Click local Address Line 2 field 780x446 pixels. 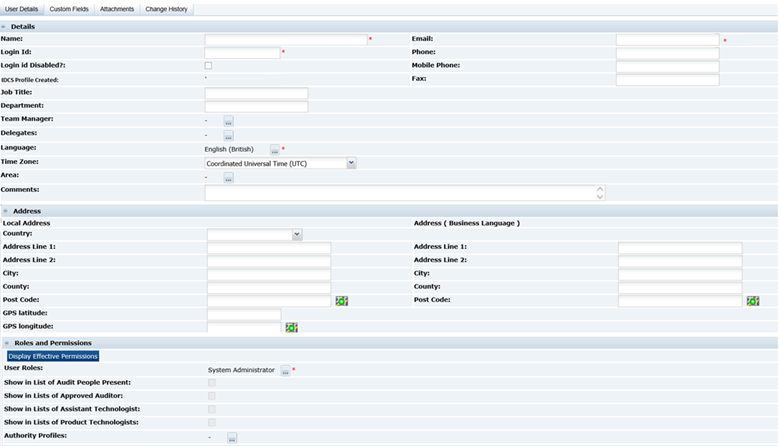tap(269, 261)
